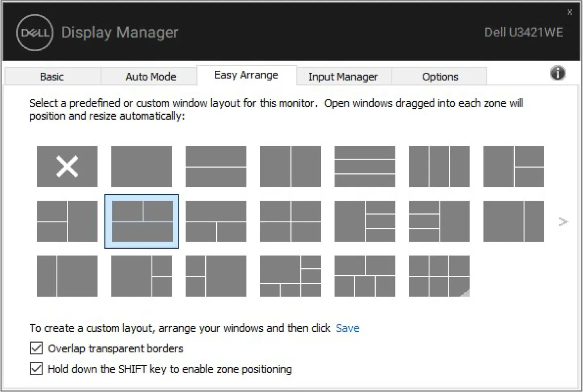Switch to the Input Manager tab
Screen dimensions: 583x392
(344, 76)
